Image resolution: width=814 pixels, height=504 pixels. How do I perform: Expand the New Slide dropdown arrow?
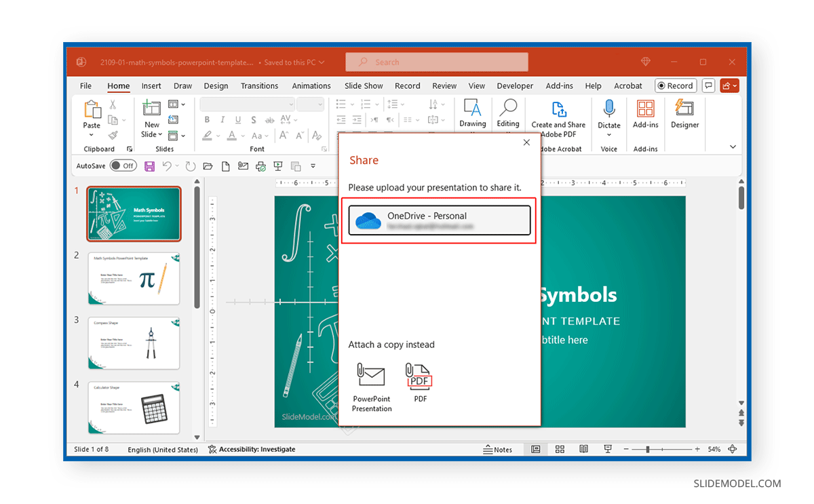(160, 134)
